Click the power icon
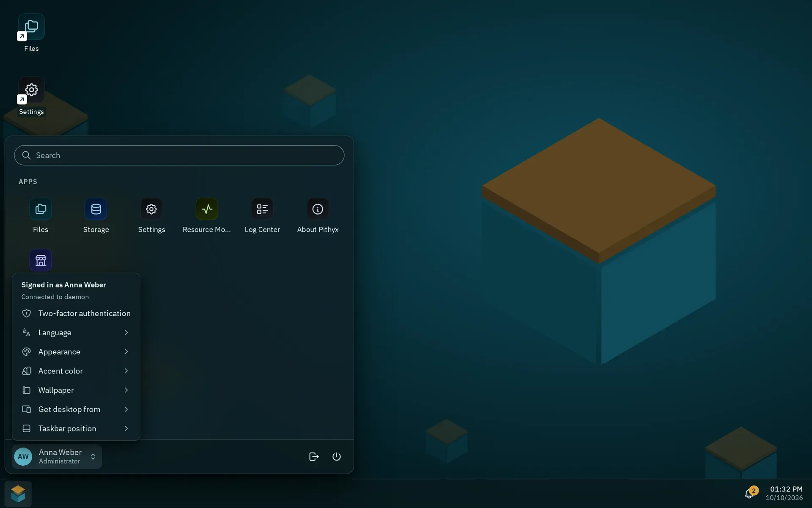The height and width of the screenshot is (508, 812). coord(337,456)
